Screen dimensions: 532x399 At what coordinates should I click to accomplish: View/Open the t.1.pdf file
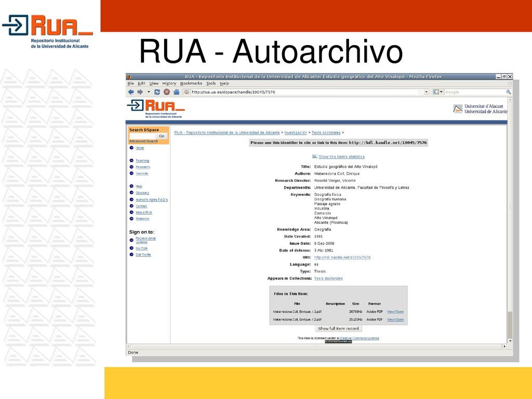pyautogui.click(x=395, y=312)
